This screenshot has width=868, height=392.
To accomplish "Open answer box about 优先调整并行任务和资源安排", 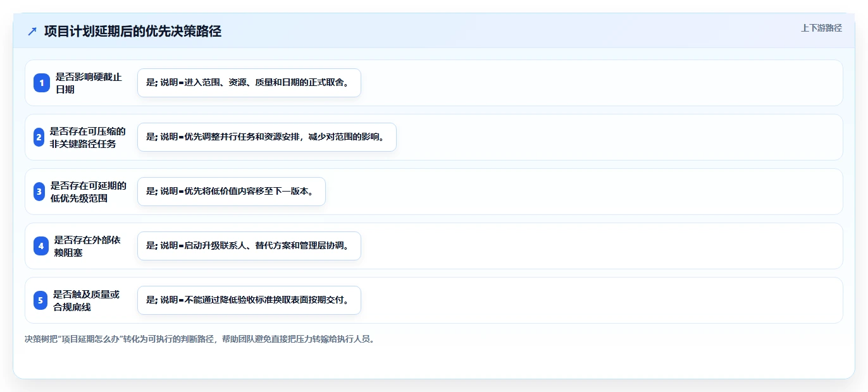I will click(x=267, y=137).
